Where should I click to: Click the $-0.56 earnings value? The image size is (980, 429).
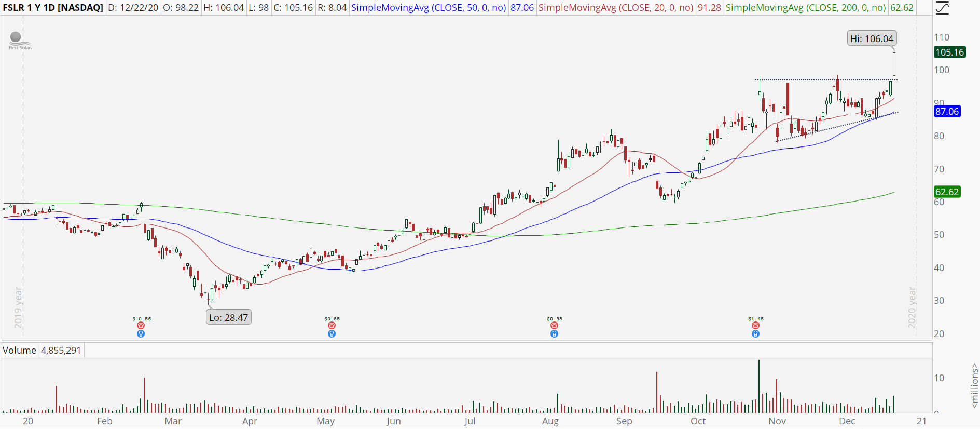[x=142, y=319]
